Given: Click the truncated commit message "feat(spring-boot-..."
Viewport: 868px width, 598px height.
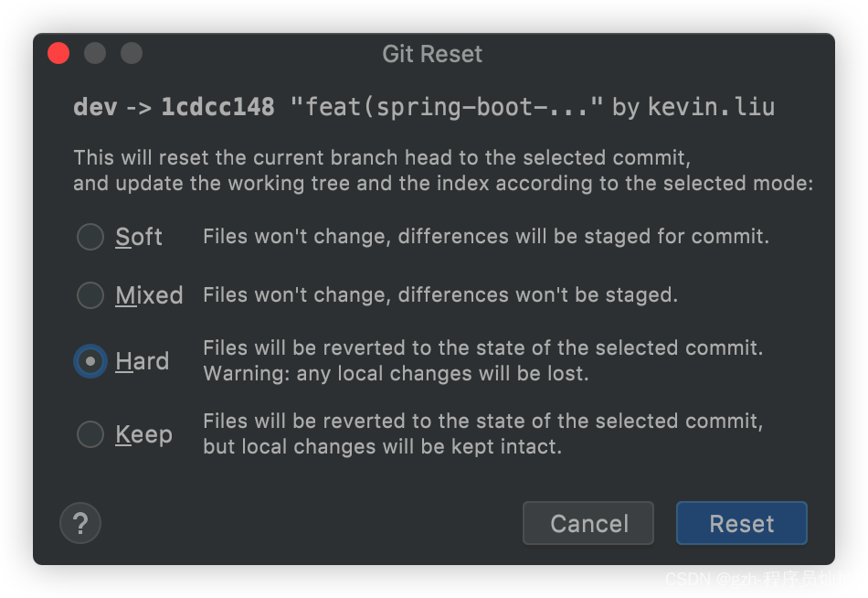Looking at the screenshot, I should click(447, 107).
